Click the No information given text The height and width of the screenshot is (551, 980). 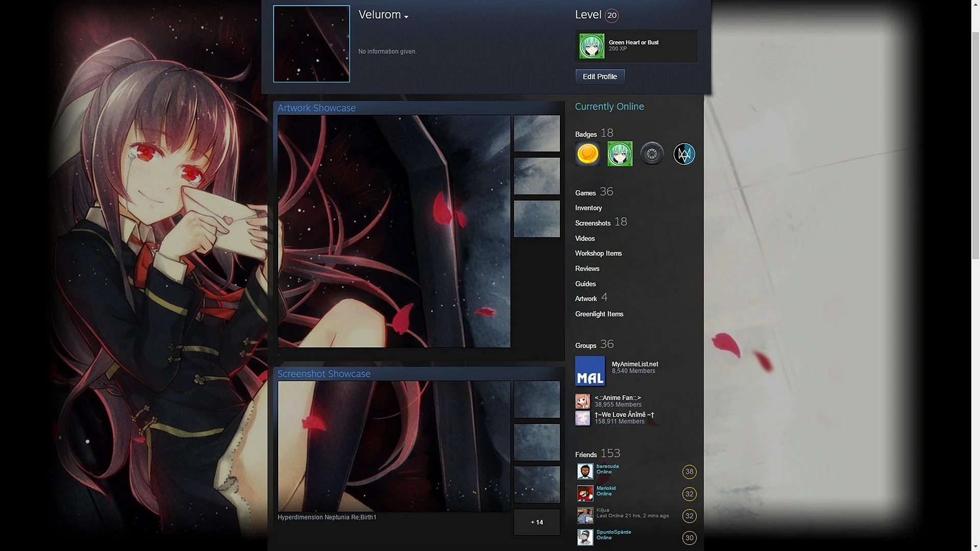tap(387, 52)
